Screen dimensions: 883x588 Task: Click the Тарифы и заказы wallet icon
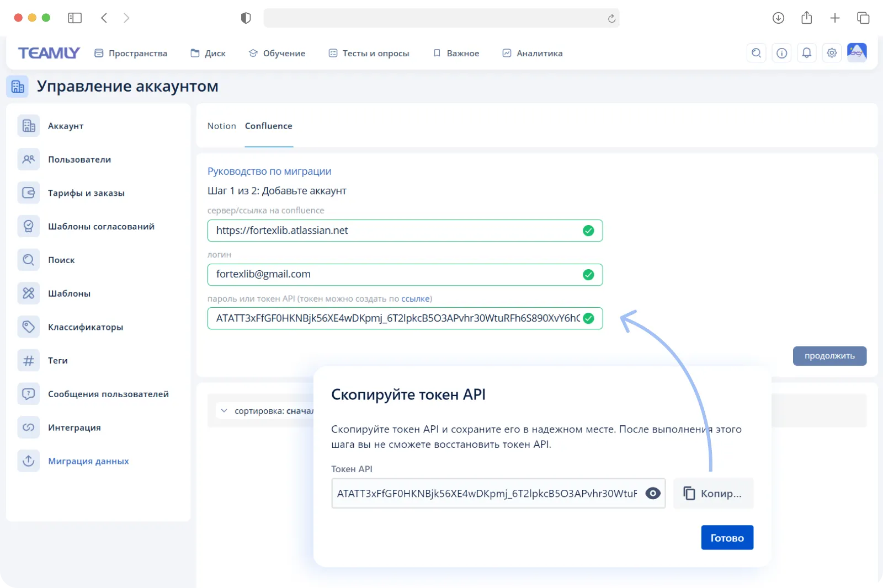click(x=29, y=193)
